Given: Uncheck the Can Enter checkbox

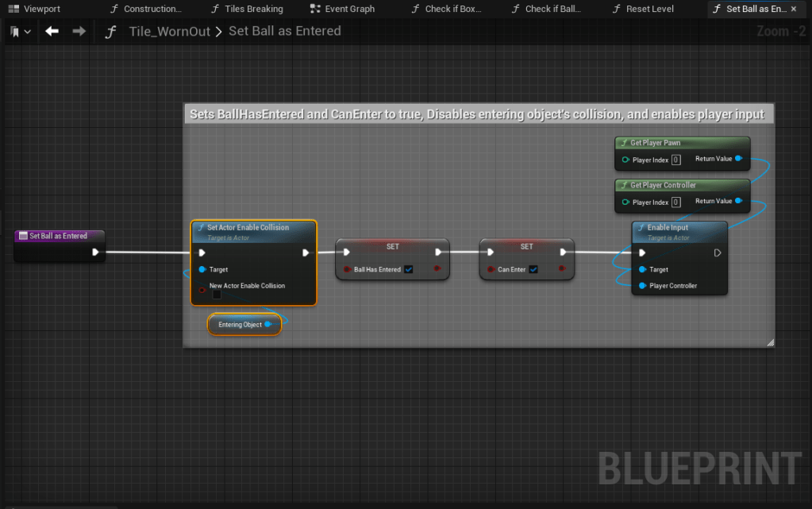Looking at the screenshot, I should point(533,270).
